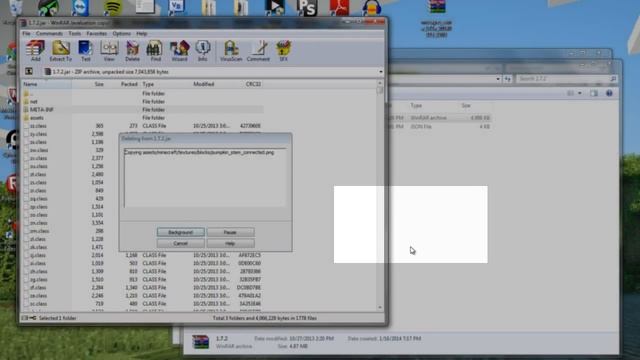The height and width of the screenshot is (360, 640).
Task: Expand the Explorer address bar dropdown arrow
Action: (x=498, y=79)
